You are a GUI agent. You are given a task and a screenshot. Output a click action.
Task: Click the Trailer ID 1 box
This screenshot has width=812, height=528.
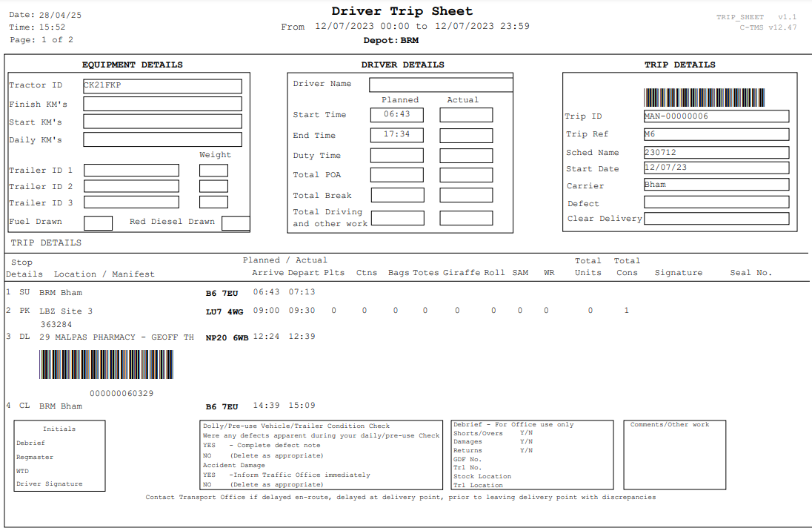[132, 171]
